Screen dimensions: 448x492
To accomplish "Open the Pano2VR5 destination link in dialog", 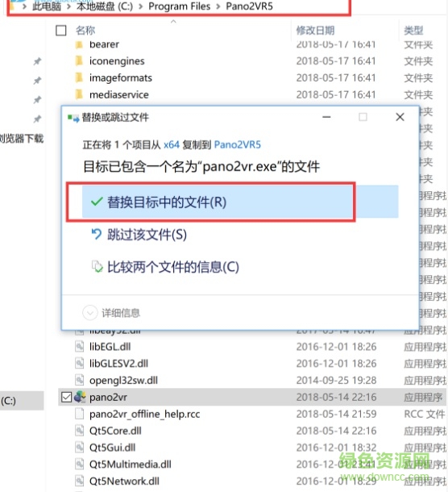I will tap(238, 144).
